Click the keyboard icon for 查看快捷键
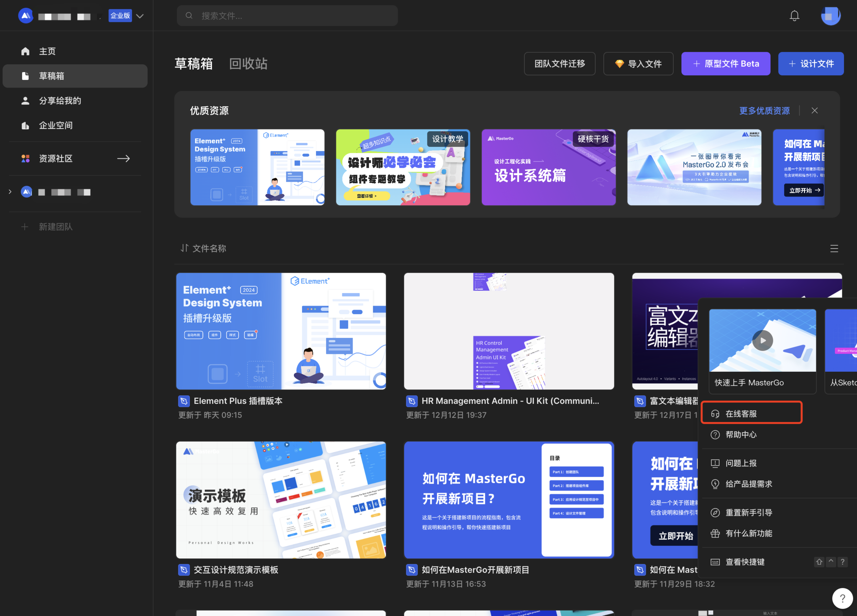The height and width of the screenshot is (616, 857). coord(715,562)
